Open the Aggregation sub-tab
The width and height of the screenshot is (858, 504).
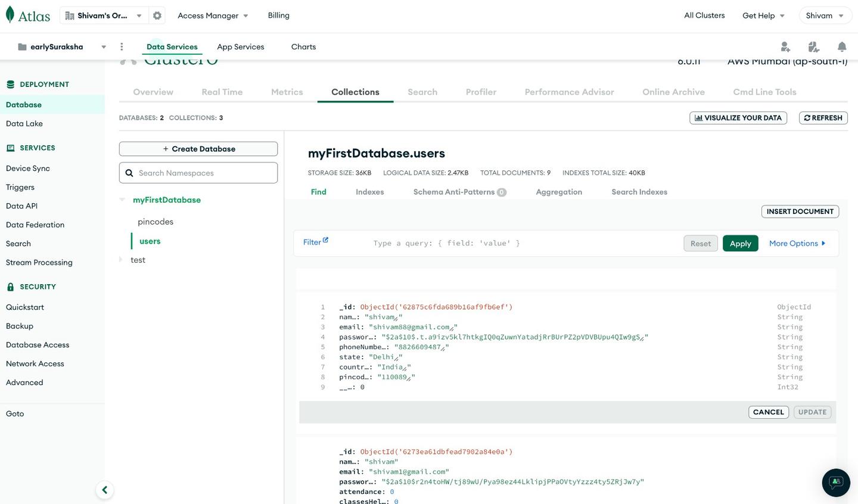coord(559,192)
